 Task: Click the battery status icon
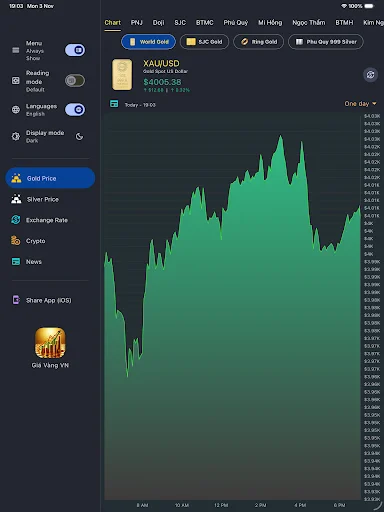point(370,6)
